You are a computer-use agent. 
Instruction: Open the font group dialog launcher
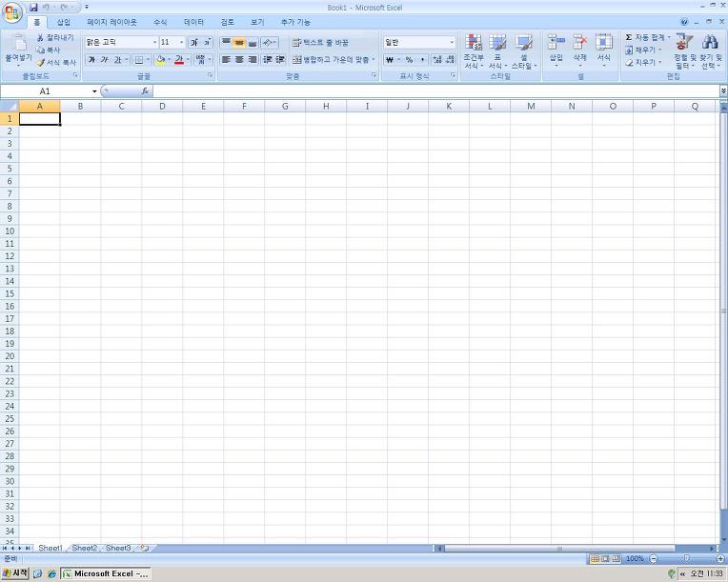(x=210, y=74)
